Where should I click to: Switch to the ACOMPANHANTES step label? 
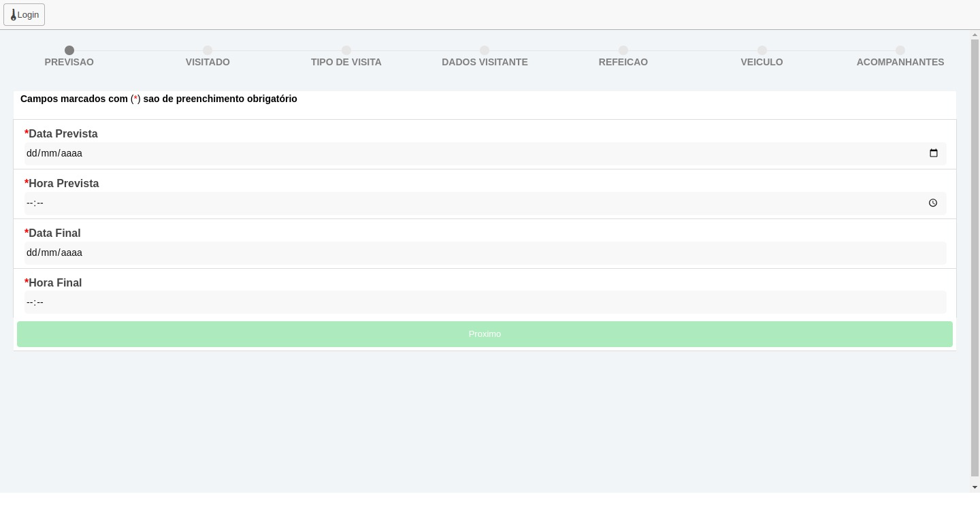point(900,62)
